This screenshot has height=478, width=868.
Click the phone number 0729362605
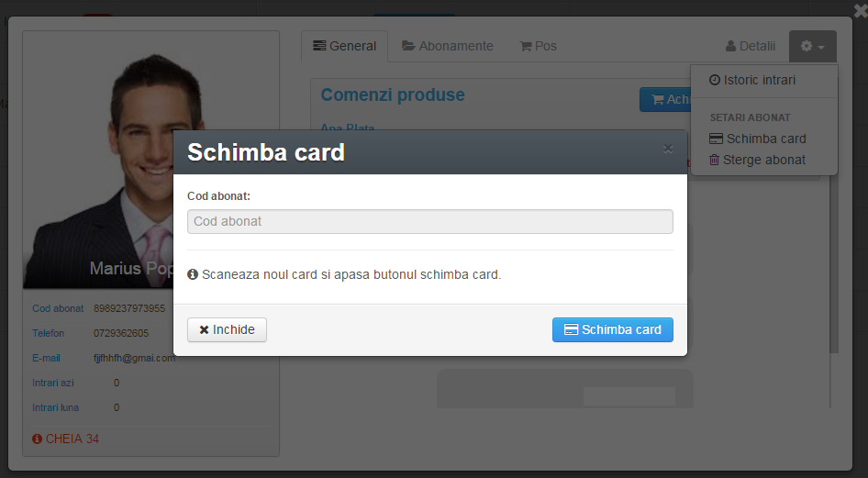click(121, 334)
